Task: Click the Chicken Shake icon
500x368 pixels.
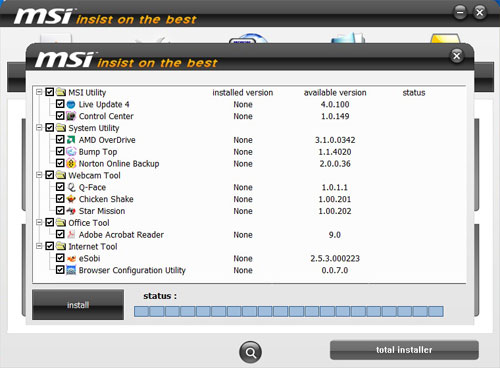Action: [x=71, y=199]
